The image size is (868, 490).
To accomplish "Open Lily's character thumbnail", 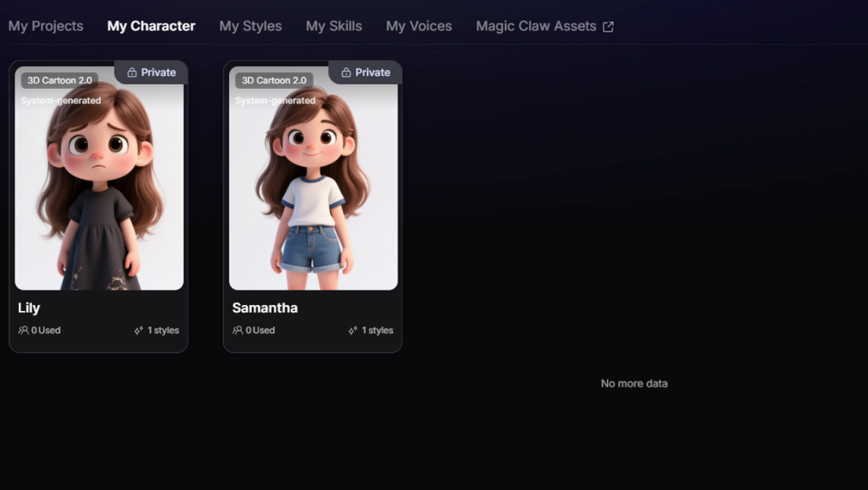I will click(x=99, y=178).
